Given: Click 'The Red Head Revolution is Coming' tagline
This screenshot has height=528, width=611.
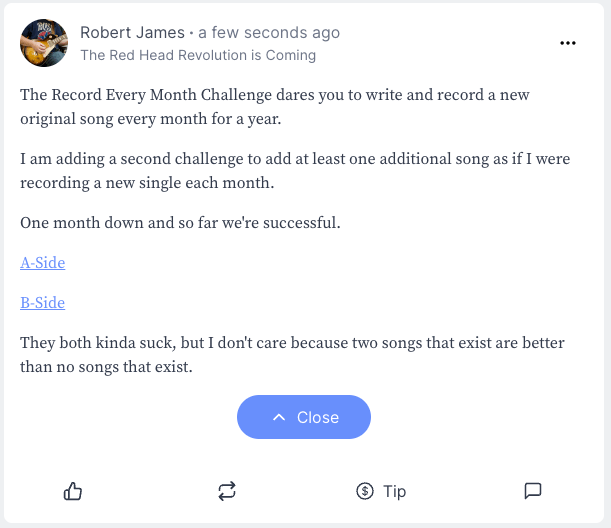Looking at the screenshot, I should [198, 56].
